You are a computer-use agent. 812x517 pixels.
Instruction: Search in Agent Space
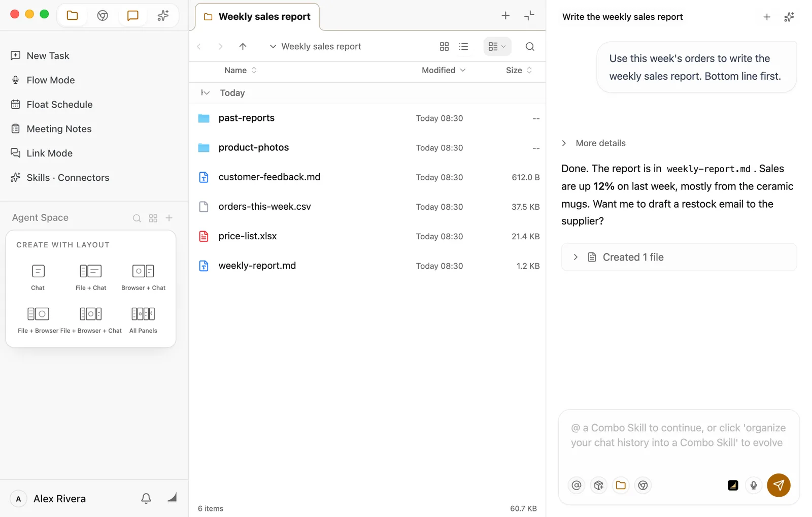click(x=137, y=218)
